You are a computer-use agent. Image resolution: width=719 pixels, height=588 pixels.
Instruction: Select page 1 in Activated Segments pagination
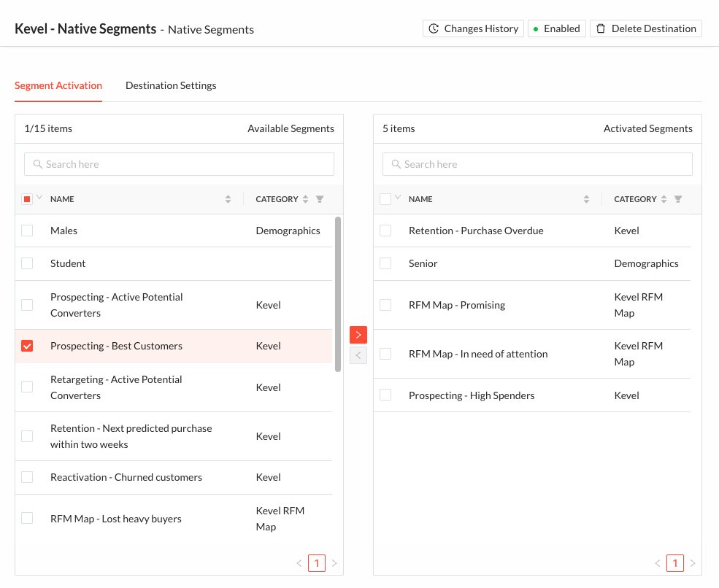pos(675,563)
